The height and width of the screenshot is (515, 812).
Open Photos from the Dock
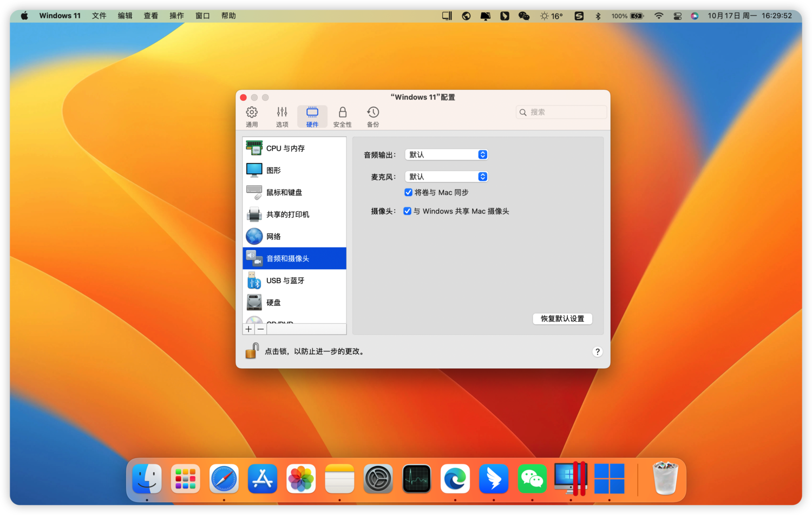click(x=301, y=479)
